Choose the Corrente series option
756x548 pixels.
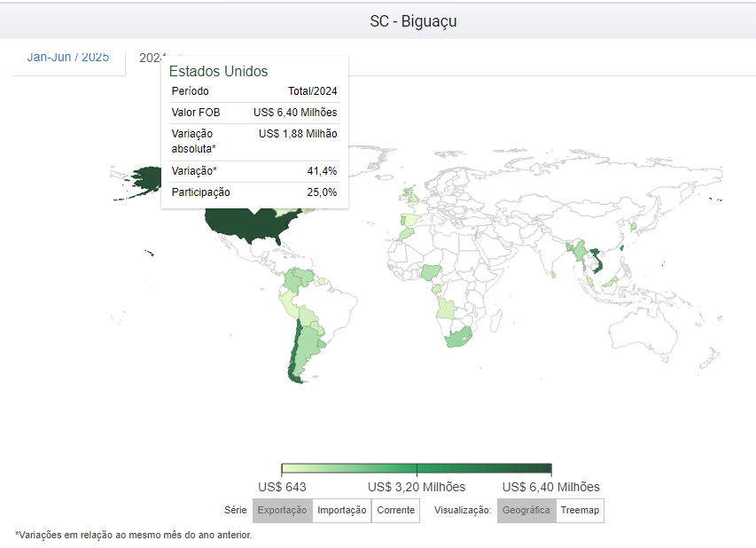tap(395, 511)
